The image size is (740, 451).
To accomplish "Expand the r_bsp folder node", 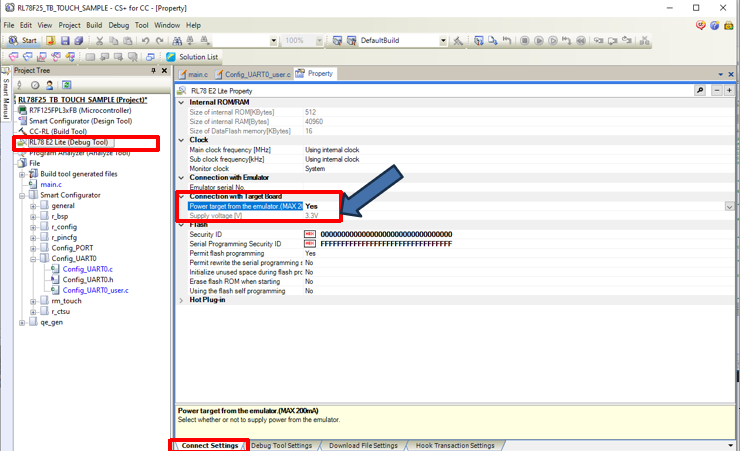I will pyautogui.click(x=33, y=217).
